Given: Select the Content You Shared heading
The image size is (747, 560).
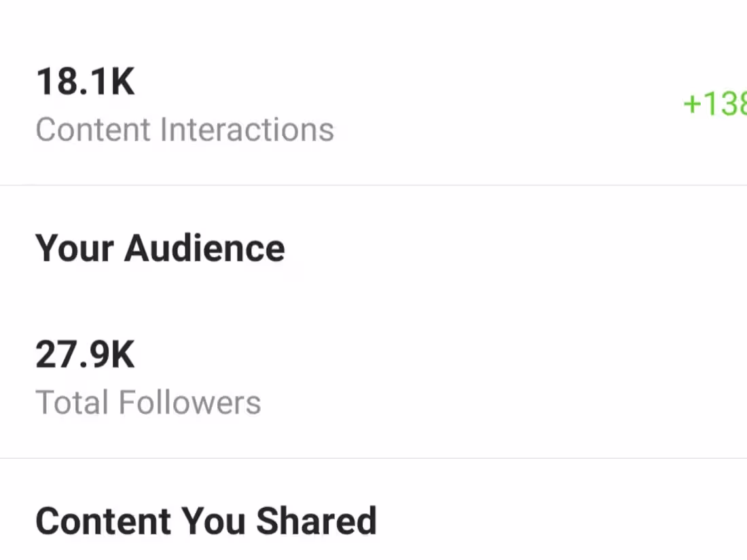Looking at the screenshot, I should pyautogui.click(x=206, y=521).
